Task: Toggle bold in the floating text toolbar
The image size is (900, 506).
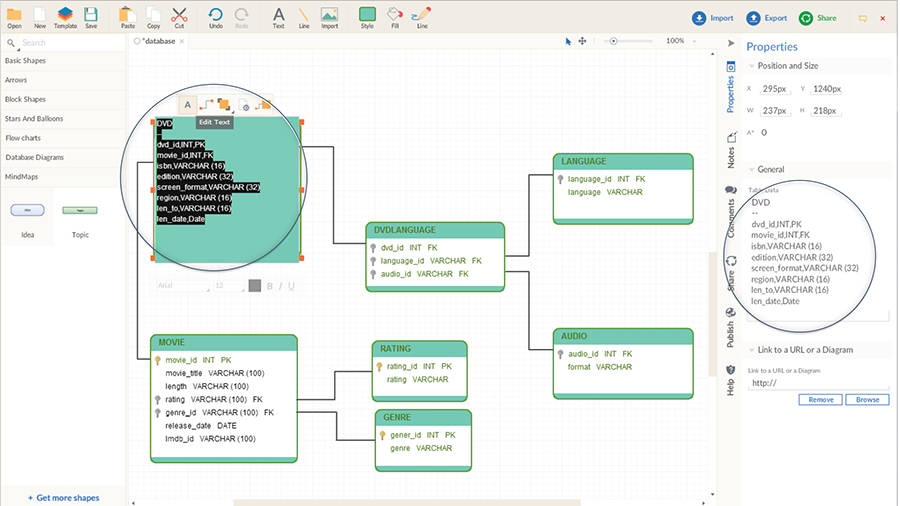Action: point(269,287)
